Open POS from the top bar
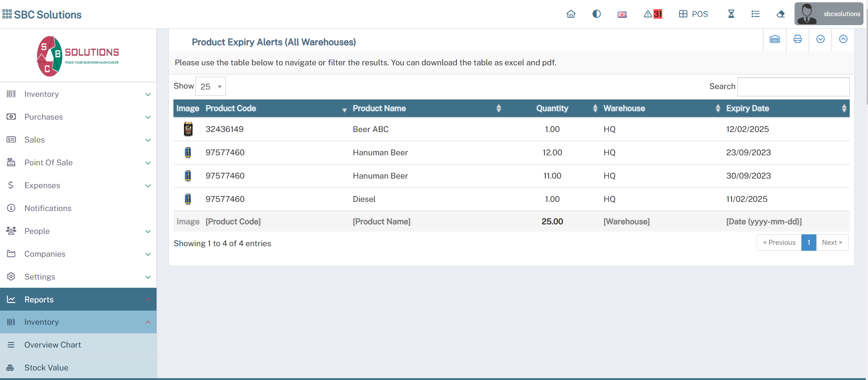868x380 pixels. 694,14
